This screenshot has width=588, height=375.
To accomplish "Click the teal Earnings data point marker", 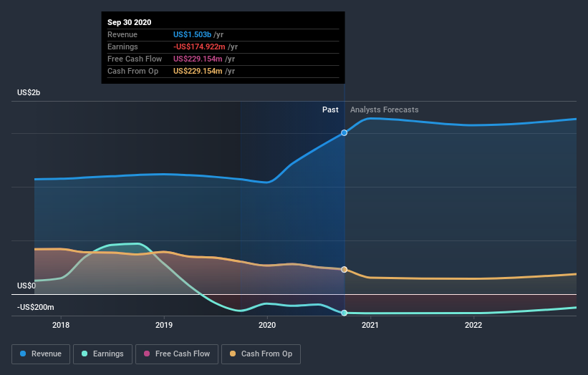I will tap(344, 313).
